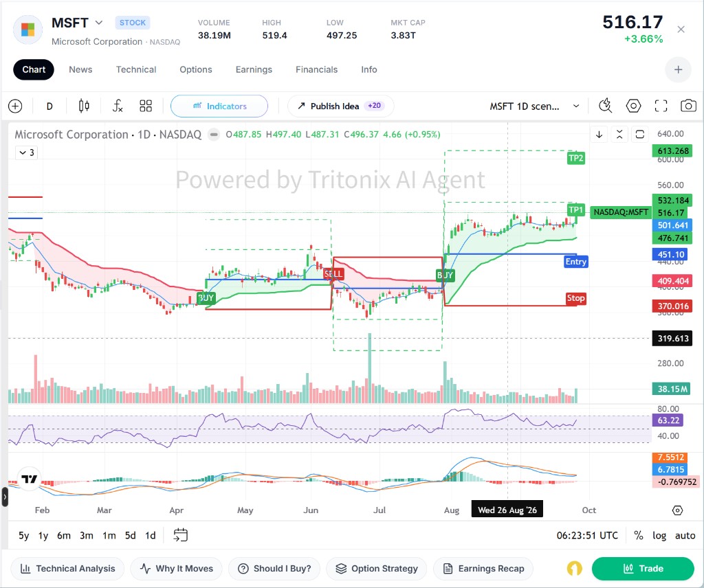Click the TP1 target label
Image resolution: width=704 pixels, height=588 pixels.
[575, 210]
